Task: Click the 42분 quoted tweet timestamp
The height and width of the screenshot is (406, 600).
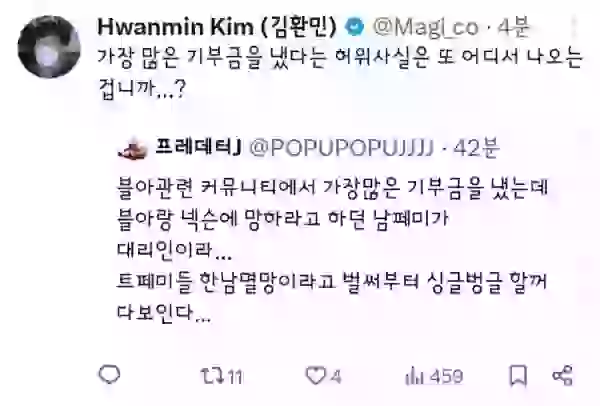Action: (x=476, y=148)
